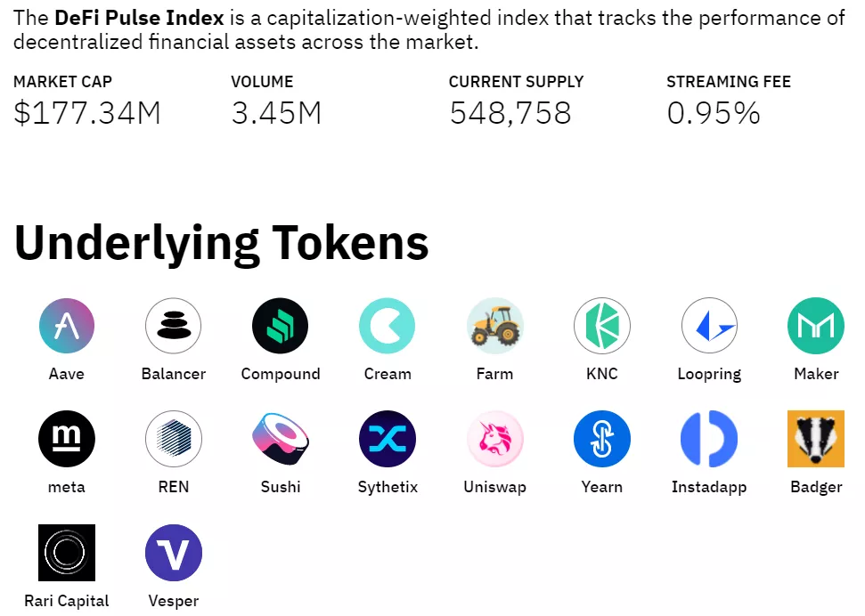
Task: Click the Cream token icon
Action: tap(388, 326)
